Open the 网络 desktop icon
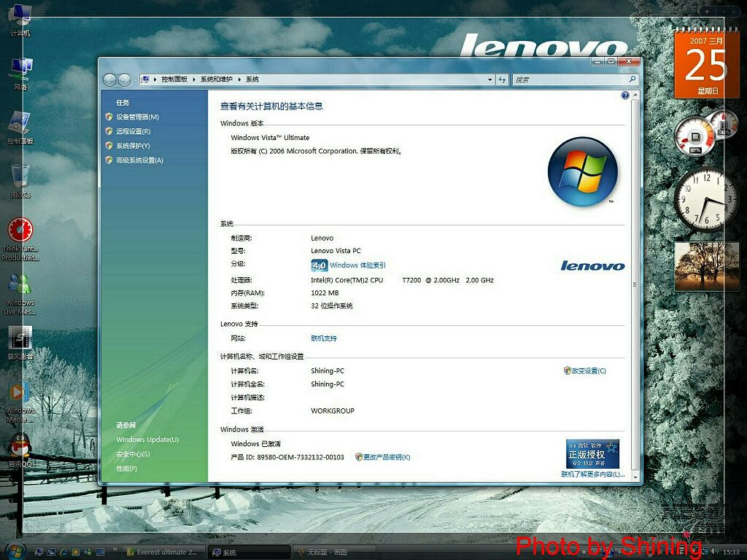This screenshot has height=560, width=747. pyautogui.click(x=20, y=74)
